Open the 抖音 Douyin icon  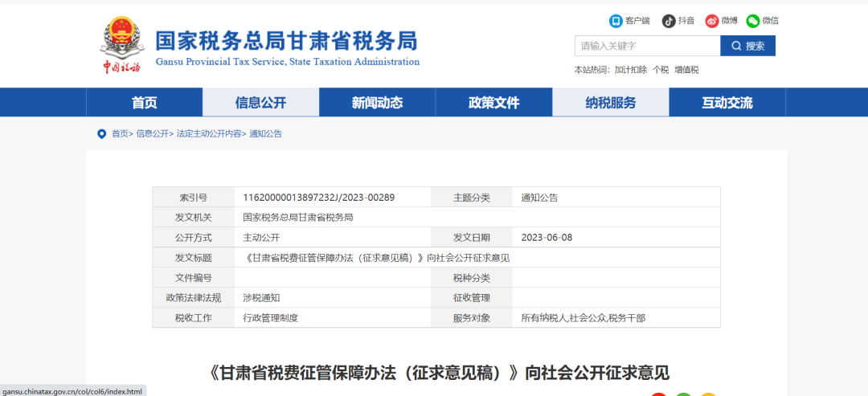669,21
